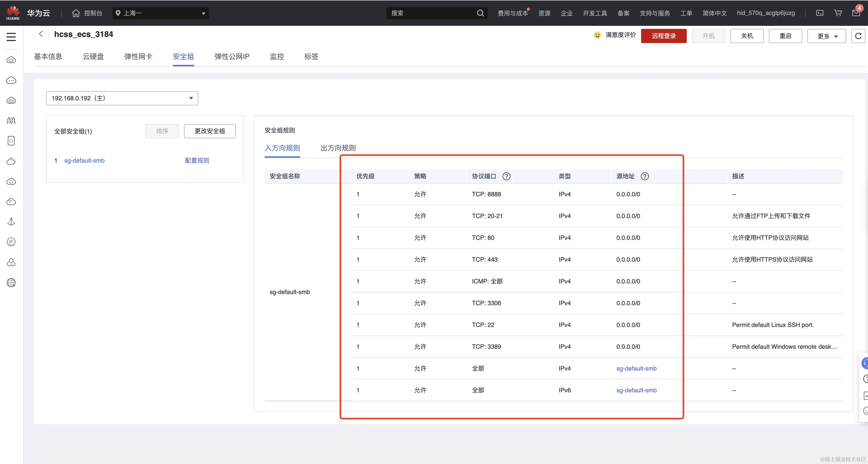Click the top search input field
The height and width of the screenshot is (464, 868).
coord(431,13)
